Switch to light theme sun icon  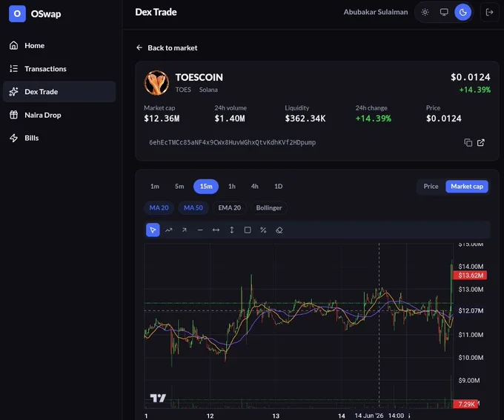pos(425,12)
